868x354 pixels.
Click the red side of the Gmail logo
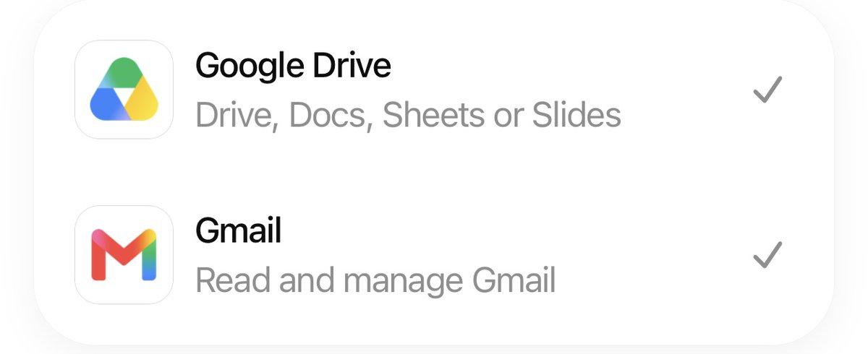point(98,255)
